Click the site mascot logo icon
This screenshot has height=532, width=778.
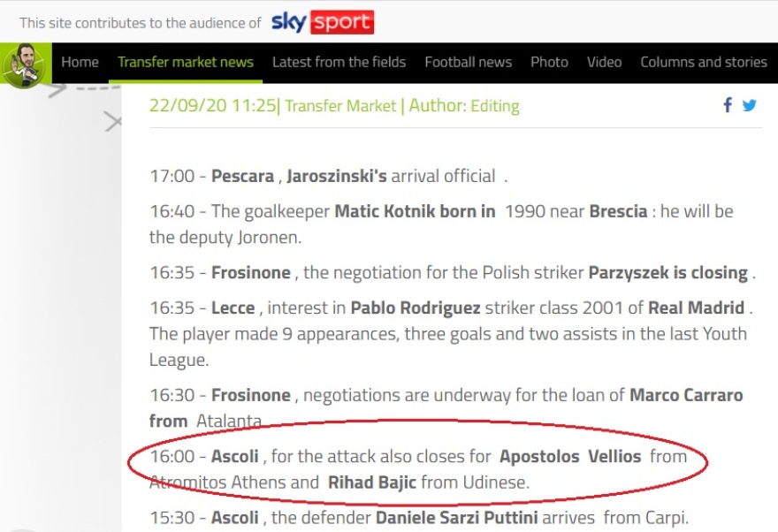(x=24, y=64)
